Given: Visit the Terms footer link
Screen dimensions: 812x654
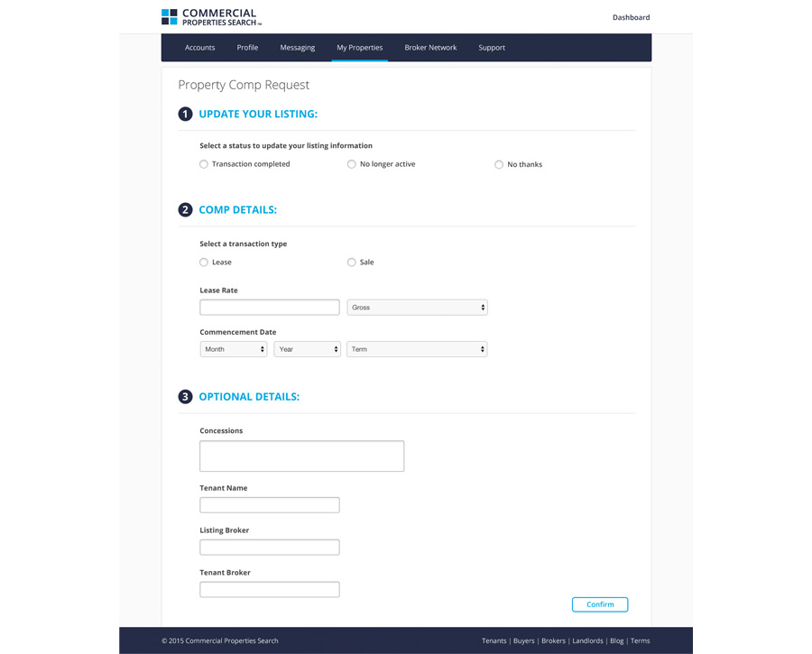Looking at the screenshot, I should 640,640.
